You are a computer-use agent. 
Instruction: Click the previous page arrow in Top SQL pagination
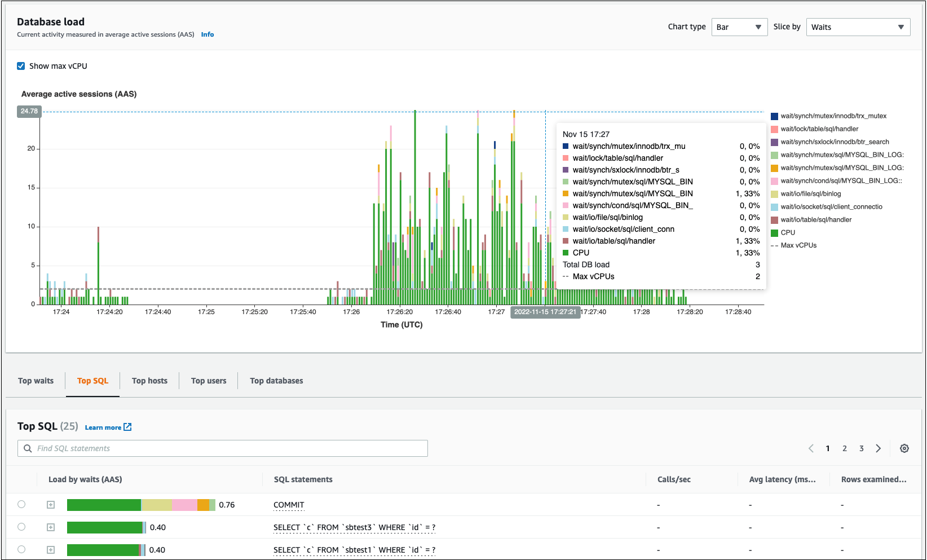tap(811, 448)
